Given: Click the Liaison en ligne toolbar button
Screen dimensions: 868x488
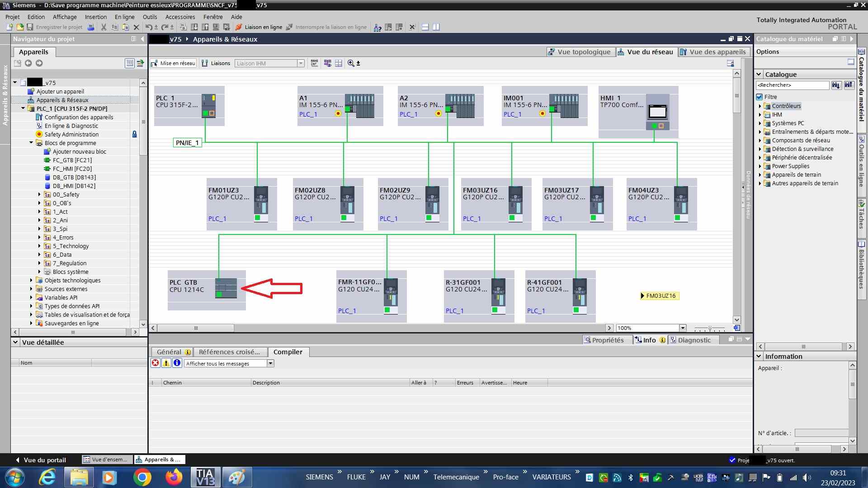Looking at the screenshot, I should 259,27.
